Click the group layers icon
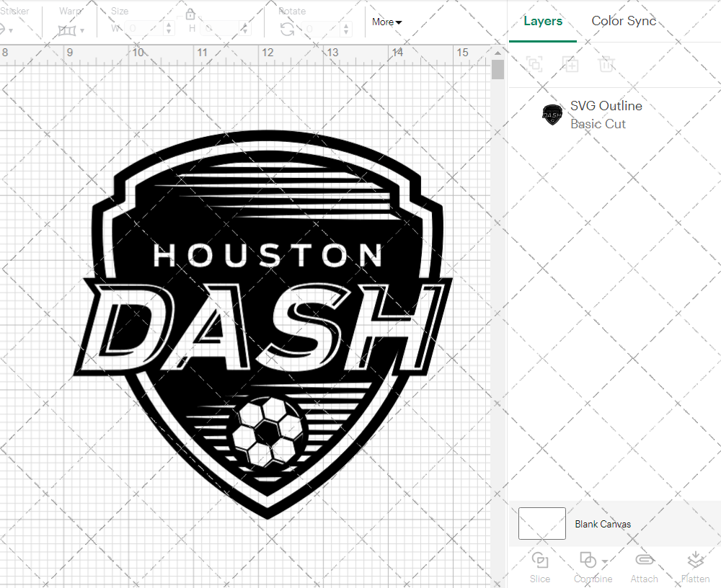This screenshot has height=588, width=721. click(x=534, y=64)
